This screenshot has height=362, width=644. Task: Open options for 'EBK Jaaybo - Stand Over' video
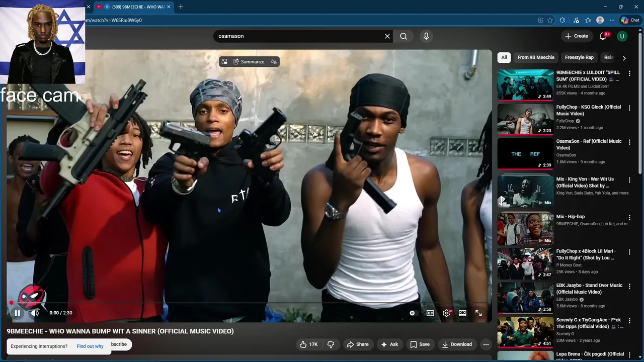click(629, 286)
